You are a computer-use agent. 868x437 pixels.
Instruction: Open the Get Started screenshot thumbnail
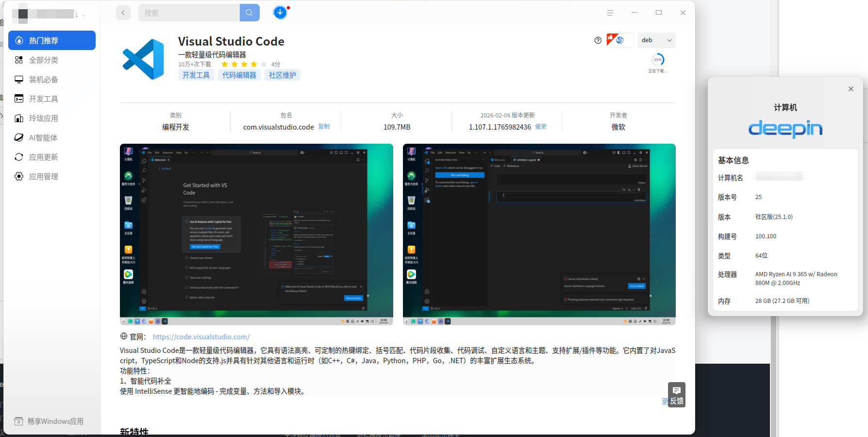coord(256,234)
